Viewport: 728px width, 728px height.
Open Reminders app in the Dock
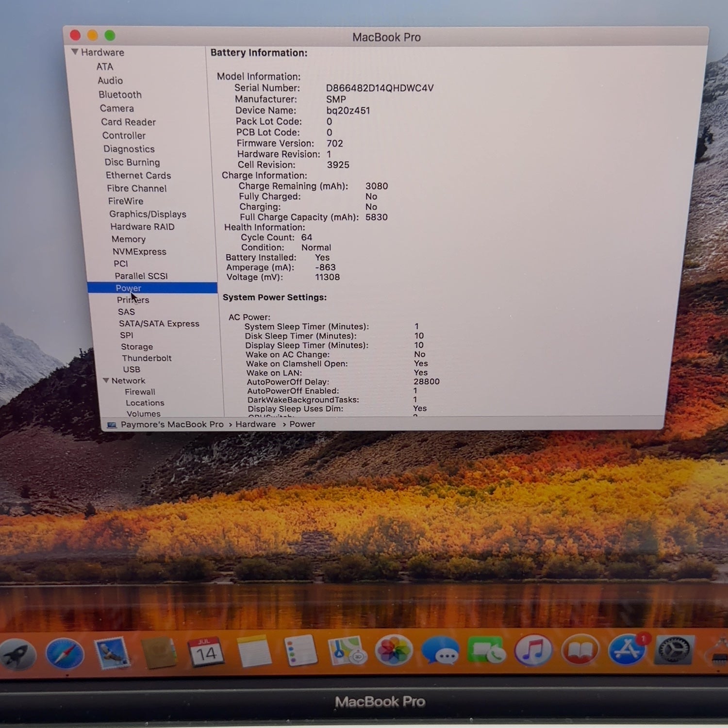click(x=300, y=651)
